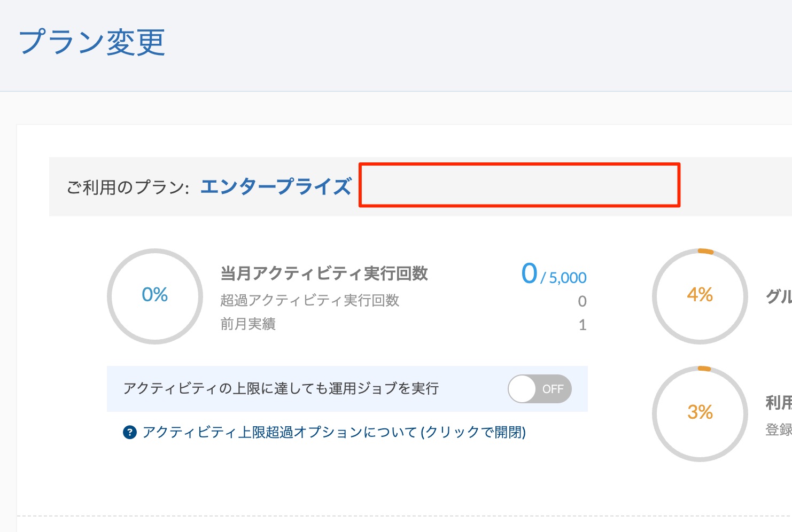
Task: Click the 3% user usage gauge
Action: point(700,414)
